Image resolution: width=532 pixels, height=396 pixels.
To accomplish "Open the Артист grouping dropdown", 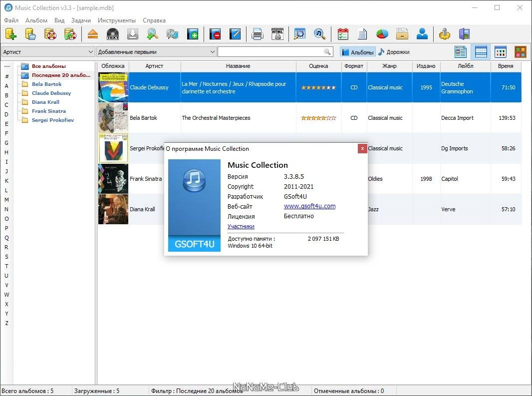I will coord(47,52).
